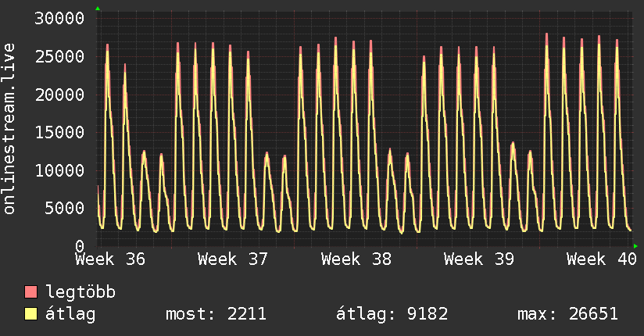Click the átlag: 9182 statistic
Image resolution: width=644 pixels, height=336 pixels.
pyautogui.click(x=392, y=314)
